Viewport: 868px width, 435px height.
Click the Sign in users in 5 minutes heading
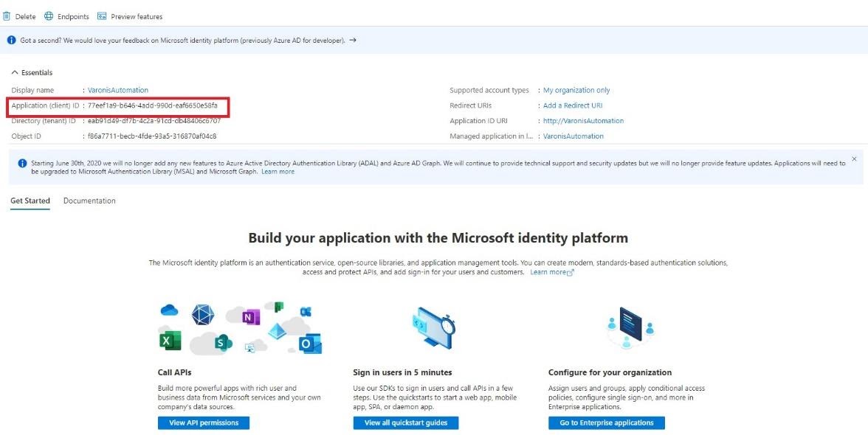pyautogui.click(x=402, y=372)
